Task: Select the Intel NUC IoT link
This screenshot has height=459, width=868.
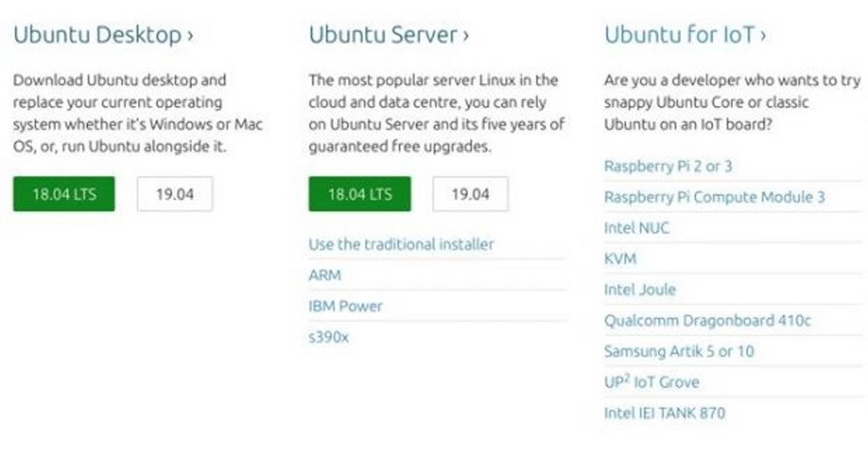Action: (x=637, y=228)
